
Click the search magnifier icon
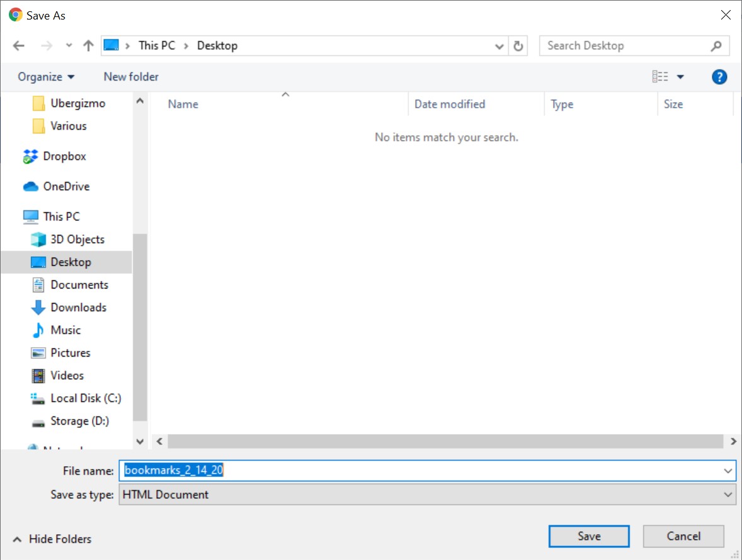(716, 46)
